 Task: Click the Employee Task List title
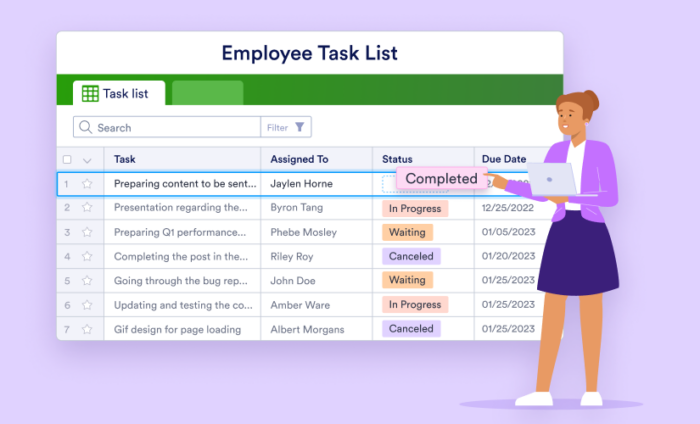pos(309,53)
